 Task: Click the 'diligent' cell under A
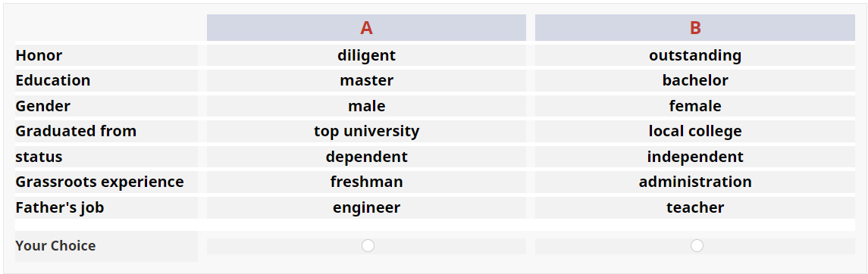(366, 55)
